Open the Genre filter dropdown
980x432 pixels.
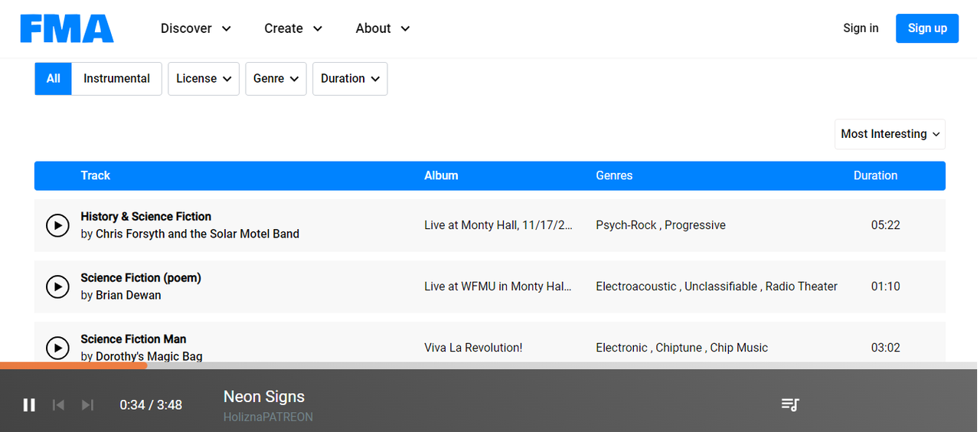click(276, 79)
